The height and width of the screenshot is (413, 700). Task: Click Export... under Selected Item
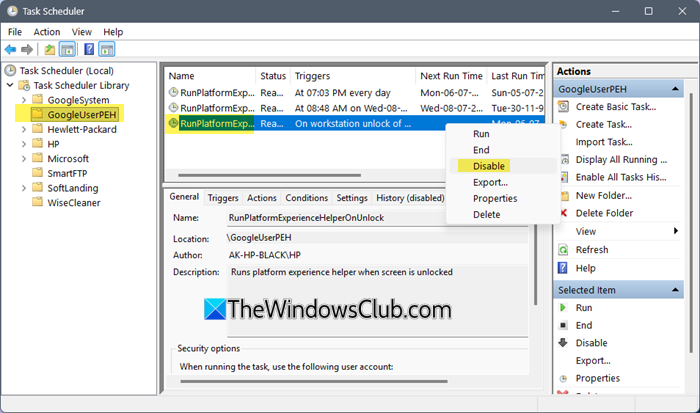point(593,360)
